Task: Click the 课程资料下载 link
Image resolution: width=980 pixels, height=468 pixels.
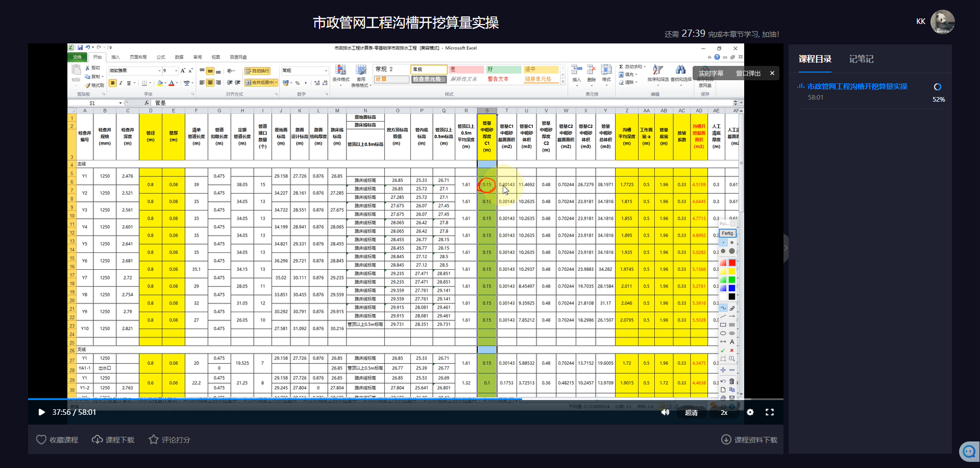Action: [749, 439]
